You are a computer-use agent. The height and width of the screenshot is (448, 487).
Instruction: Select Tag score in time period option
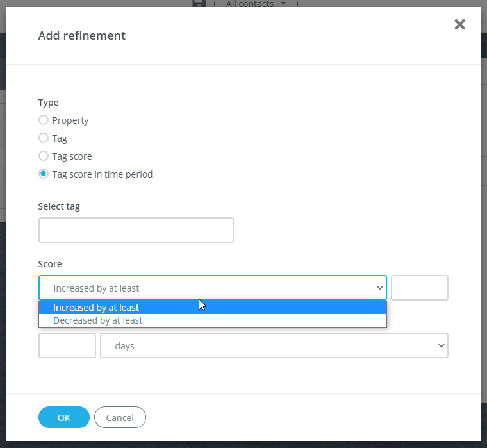pyautogui.click(x=44, y=174)
